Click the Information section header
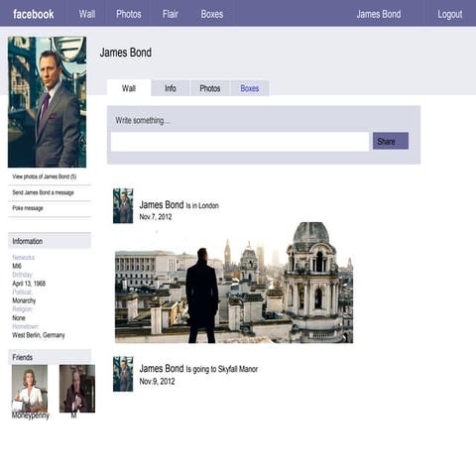This screenshot has height=476, width=476. pyautogui.click(x=50, y=241)
